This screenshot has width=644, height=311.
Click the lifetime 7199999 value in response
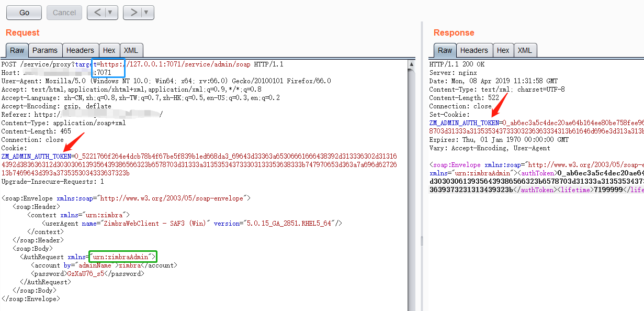point(608,190)
